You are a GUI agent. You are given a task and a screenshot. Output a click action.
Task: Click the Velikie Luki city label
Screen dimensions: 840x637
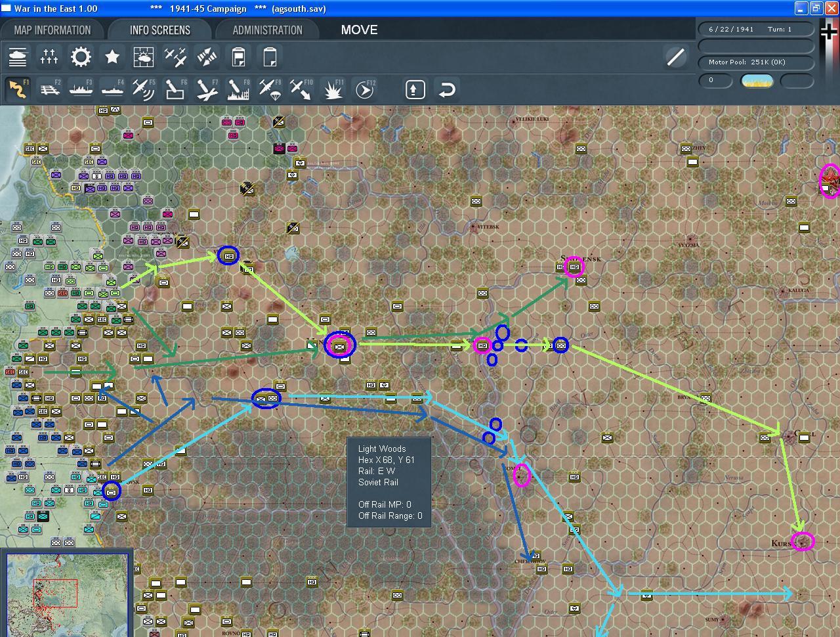tap(533, 119)
